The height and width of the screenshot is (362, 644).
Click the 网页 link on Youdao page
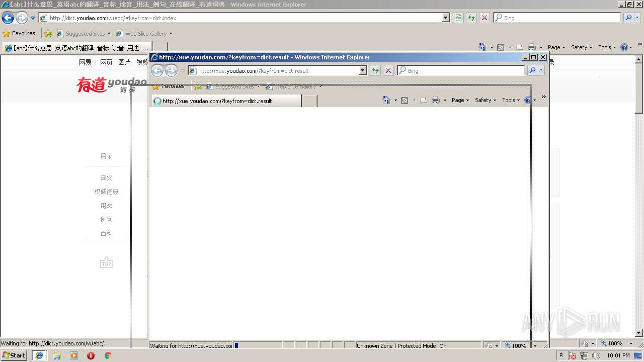pos(106,62)
